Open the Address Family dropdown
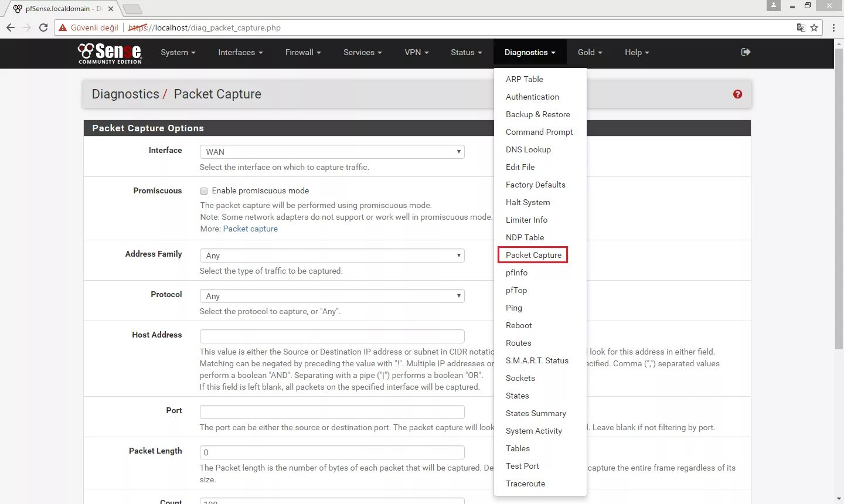 coord(332,256)
